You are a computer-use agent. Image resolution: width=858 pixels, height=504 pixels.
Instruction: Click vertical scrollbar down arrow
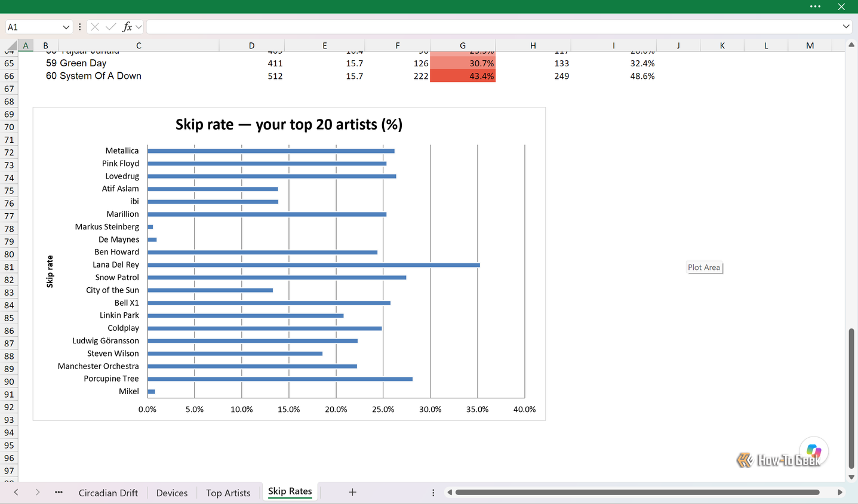[851, 477]
